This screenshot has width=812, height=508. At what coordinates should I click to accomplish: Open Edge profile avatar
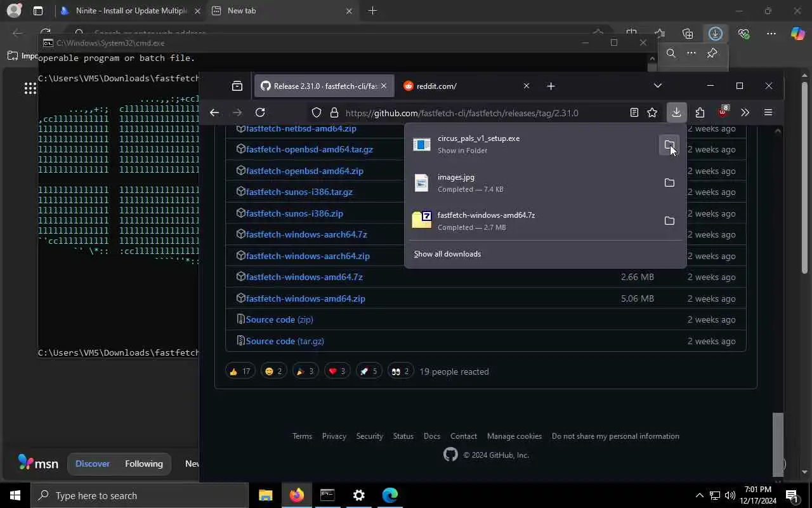coord(14,11)
